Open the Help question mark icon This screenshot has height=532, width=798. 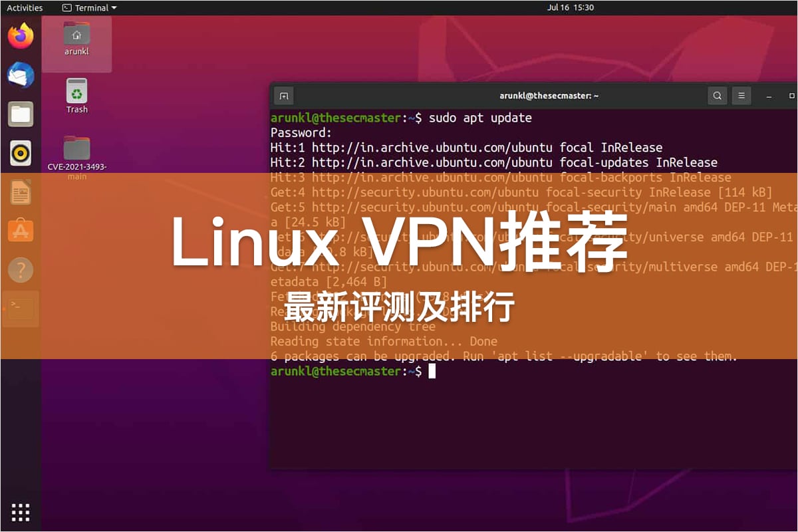coord(21,270)
